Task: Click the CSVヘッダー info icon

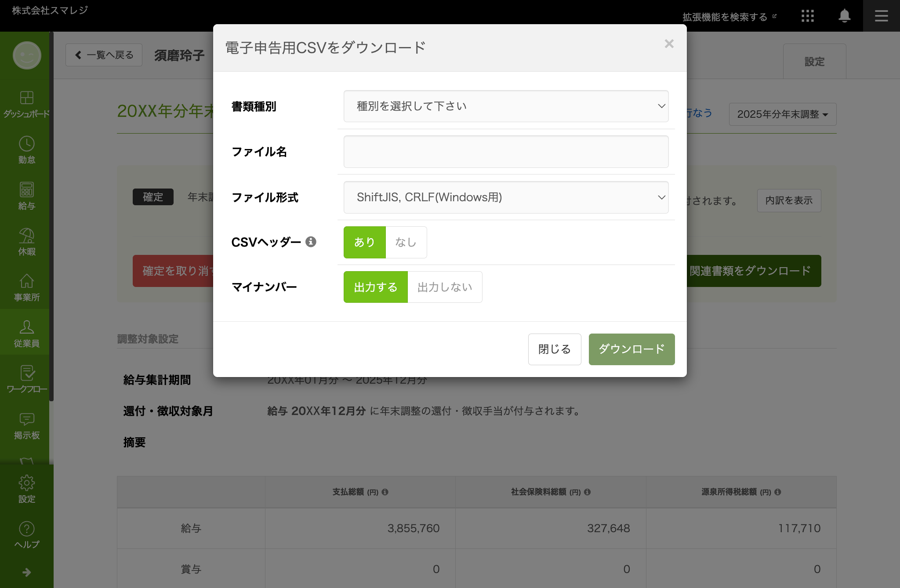Action: 311,242
